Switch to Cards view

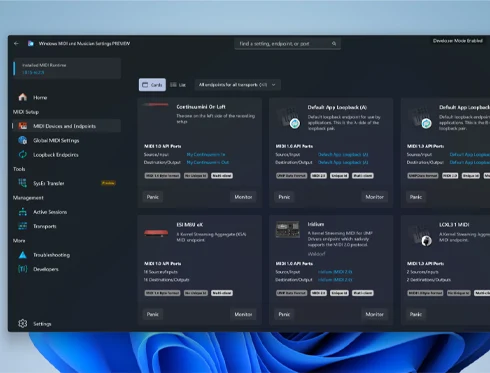(x=152, y=85)
